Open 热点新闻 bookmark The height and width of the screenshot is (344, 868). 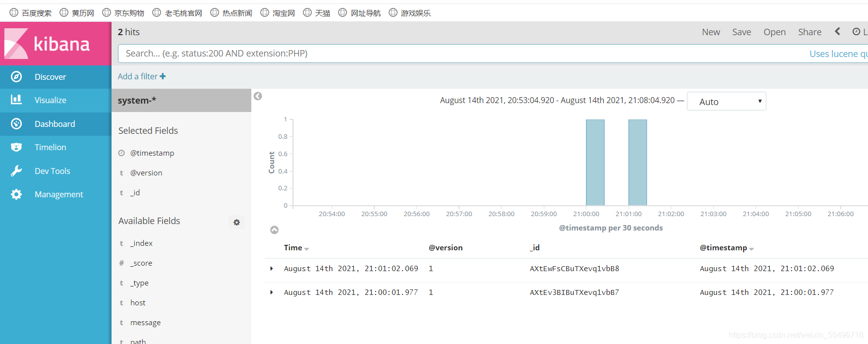231,13
